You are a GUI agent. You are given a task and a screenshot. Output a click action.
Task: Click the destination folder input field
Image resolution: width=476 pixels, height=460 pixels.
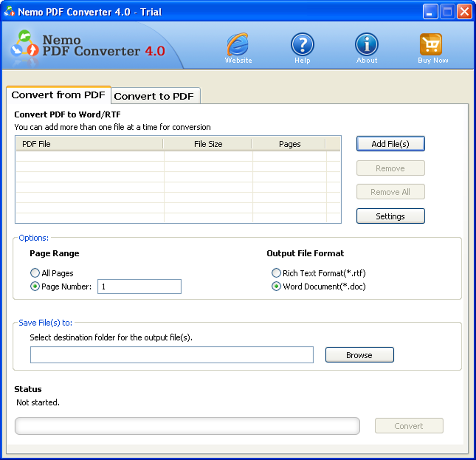pos(172,354)
